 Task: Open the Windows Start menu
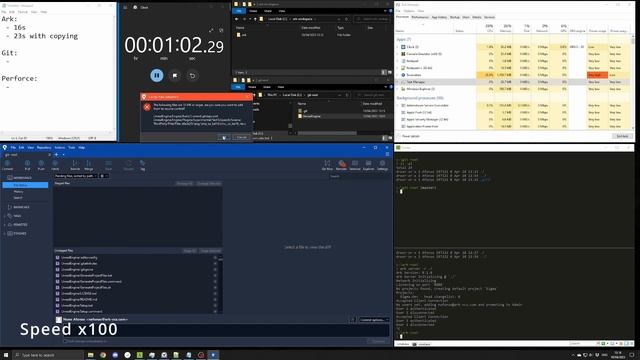point(6,355)
